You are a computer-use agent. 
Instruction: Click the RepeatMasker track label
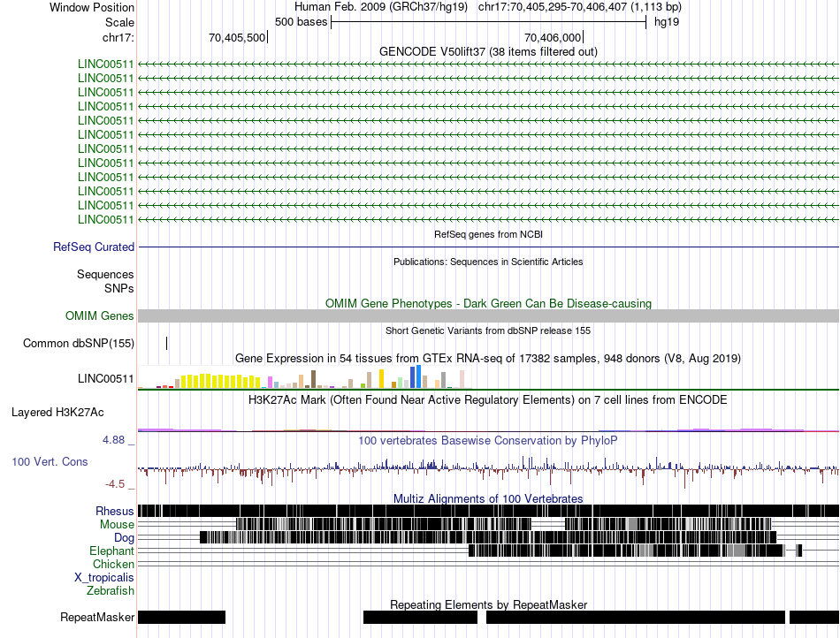point(97,617)
